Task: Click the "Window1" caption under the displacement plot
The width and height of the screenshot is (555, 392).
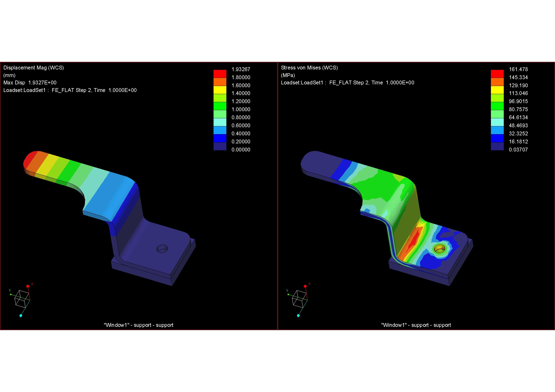Action: tap(139, 325)
